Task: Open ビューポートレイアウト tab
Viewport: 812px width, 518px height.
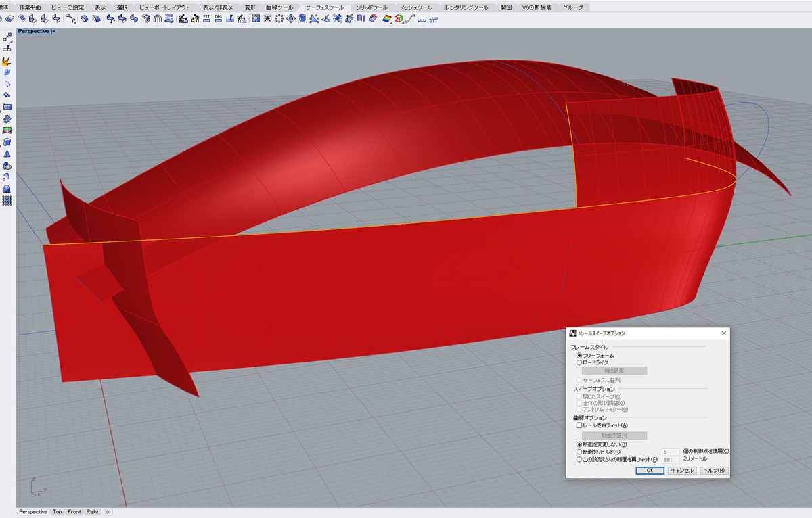Action: (x=164, y=7)
